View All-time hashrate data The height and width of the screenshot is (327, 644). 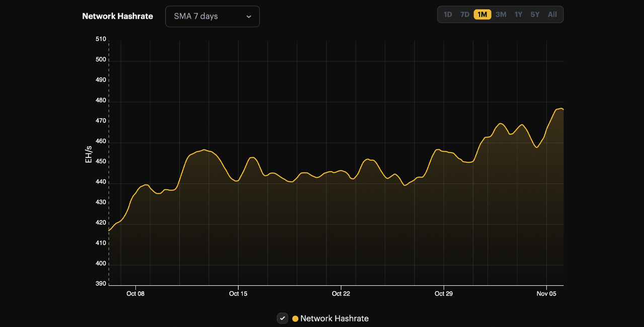point(552,15)
